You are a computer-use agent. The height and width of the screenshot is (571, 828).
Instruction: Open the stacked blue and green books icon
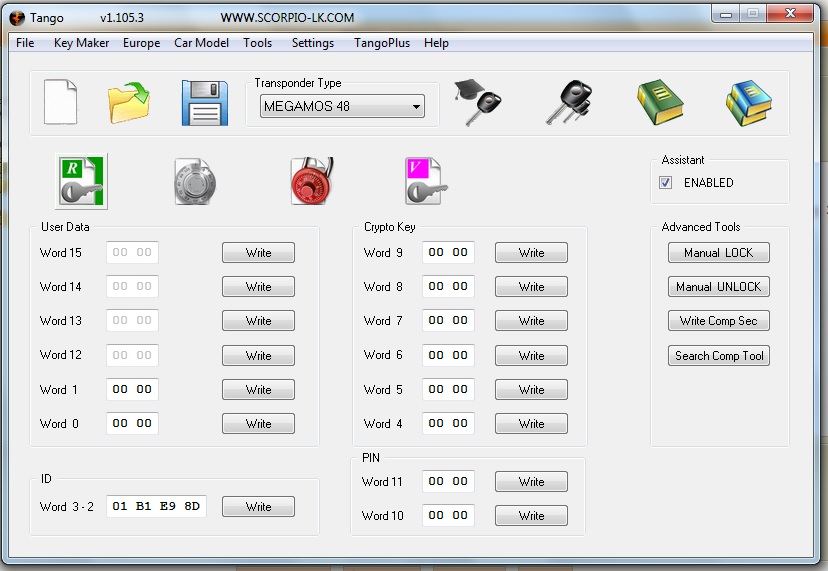(749, 103)
